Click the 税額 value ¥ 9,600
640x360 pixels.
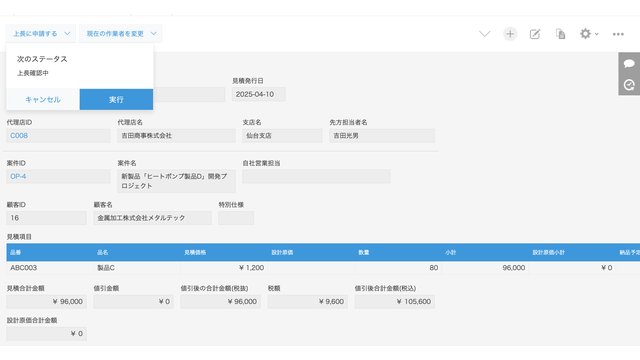coord(307,302)
